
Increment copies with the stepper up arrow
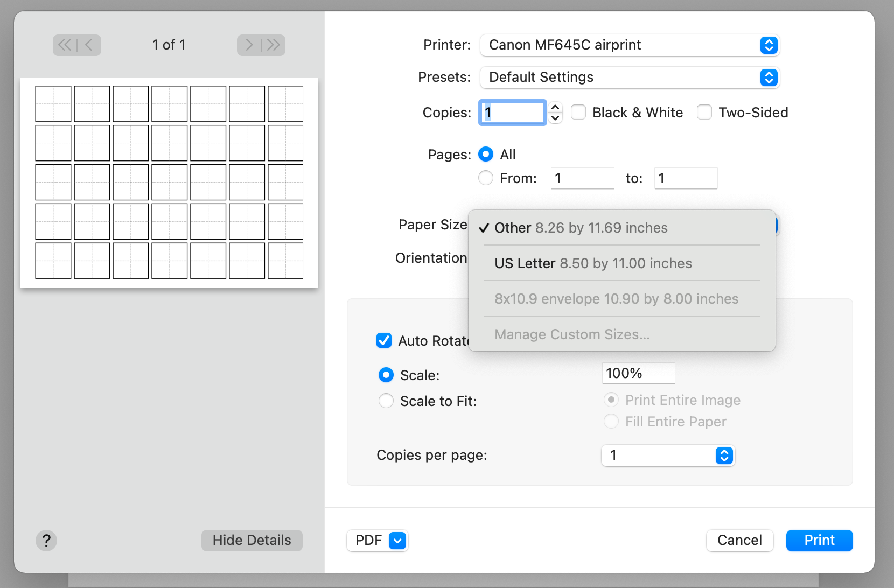point(555,107)
